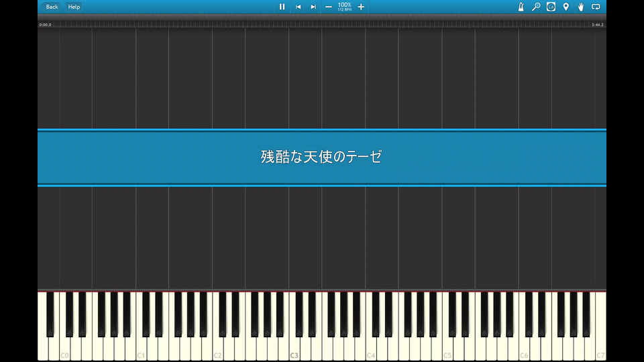This screenshot has height=362, width=644.
Task: Pause the song playback
Action: [282, 7]
